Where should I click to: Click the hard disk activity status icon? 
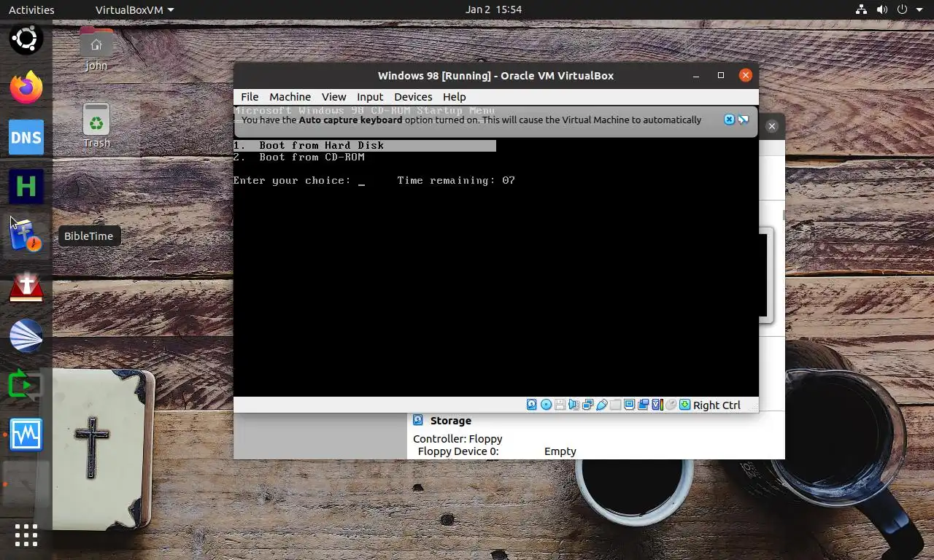tap(532, 405)
